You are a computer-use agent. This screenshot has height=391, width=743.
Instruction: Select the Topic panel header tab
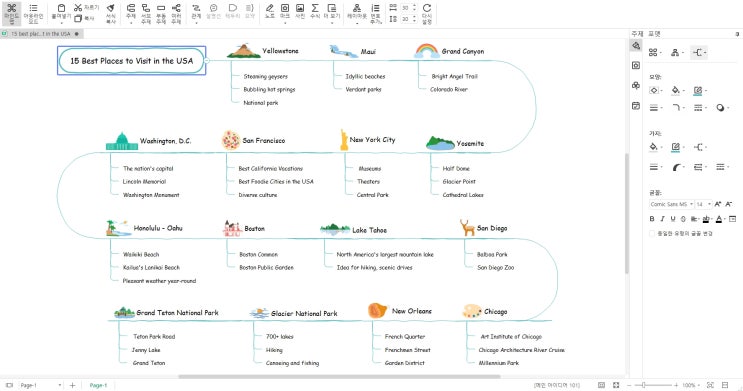click(x=637, y=34)
